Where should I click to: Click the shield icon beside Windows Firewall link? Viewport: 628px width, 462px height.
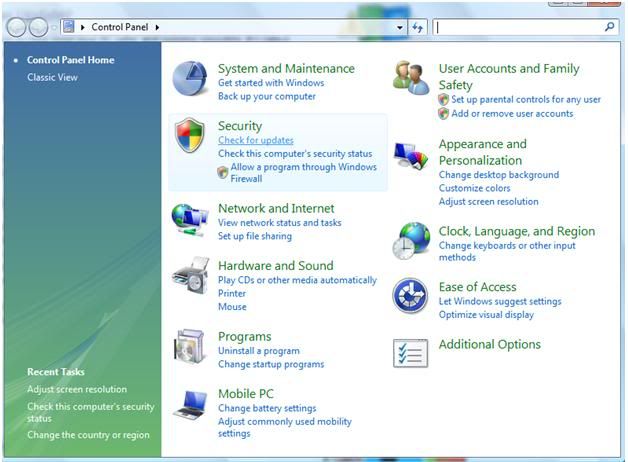[223, 172]
